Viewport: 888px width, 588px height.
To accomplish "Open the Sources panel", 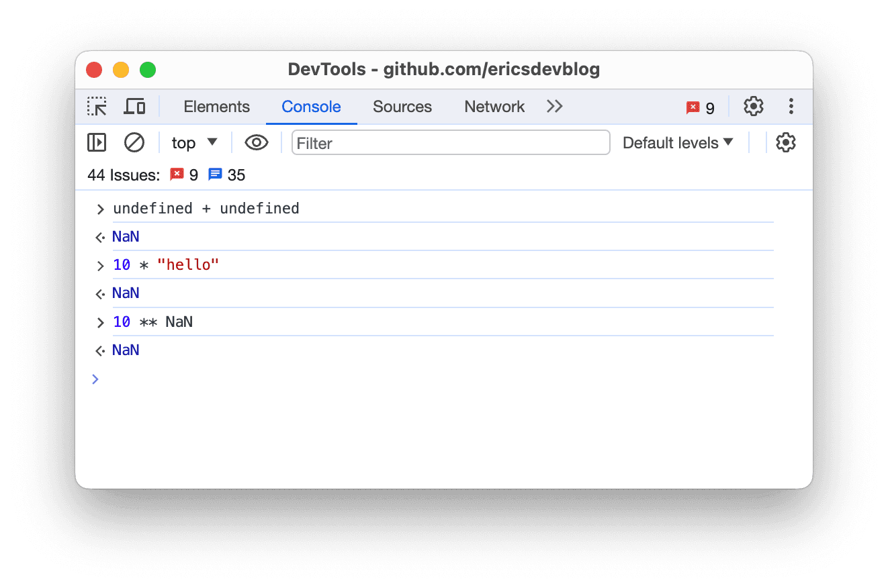I will pos(402,106).
